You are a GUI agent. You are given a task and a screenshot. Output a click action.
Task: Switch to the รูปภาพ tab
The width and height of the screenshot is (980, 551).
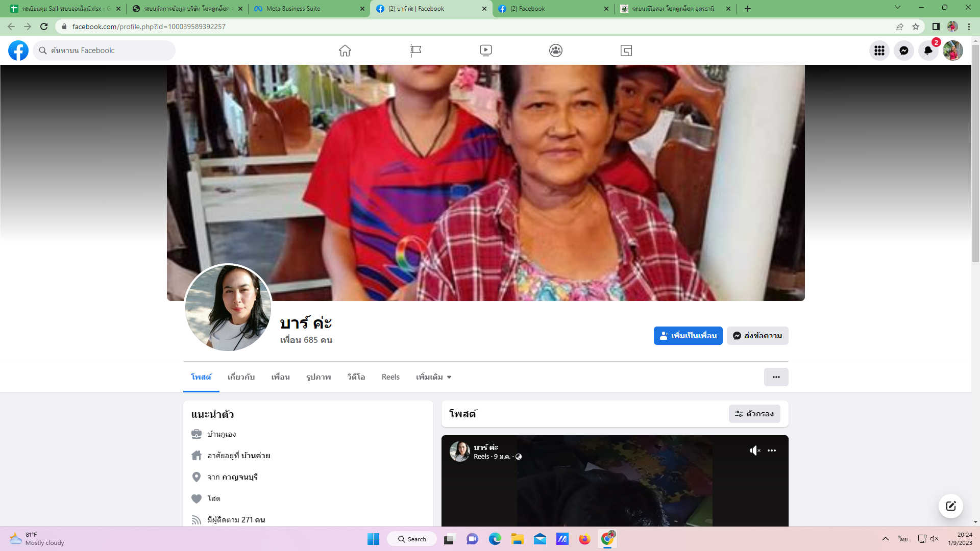[x=318, y=377]
